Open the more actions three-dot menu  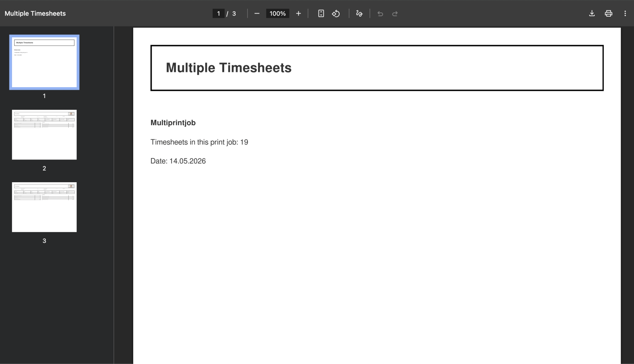(x=625, y=14)
